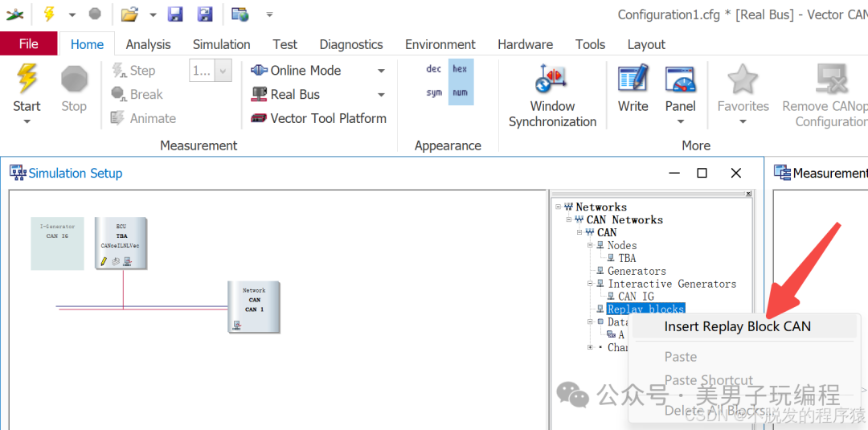Screen dimensions: 868x430
Task: Open the File menu
Action: (x=29, y=43)
